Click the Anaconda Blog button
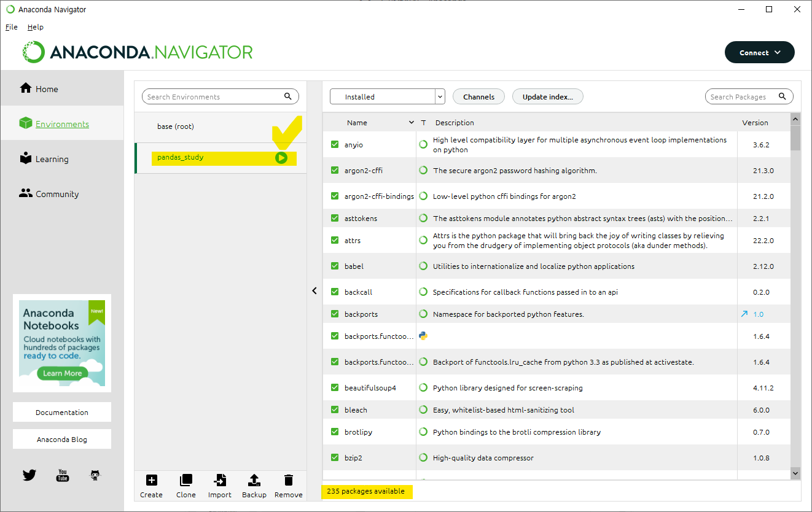This screenshot has height=512, width=812. pos(62,439)
